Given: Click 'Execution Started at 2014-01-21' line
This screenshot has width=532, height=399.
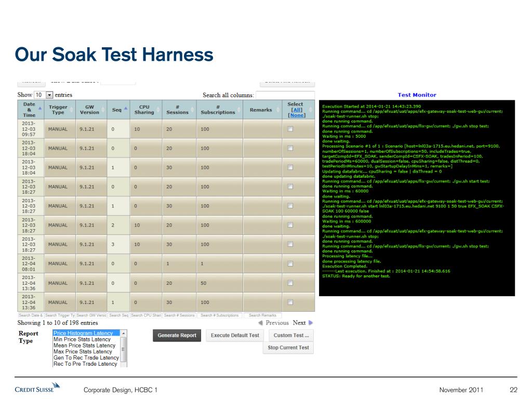Looking at the screenshot, I should [x=371, y=106].
